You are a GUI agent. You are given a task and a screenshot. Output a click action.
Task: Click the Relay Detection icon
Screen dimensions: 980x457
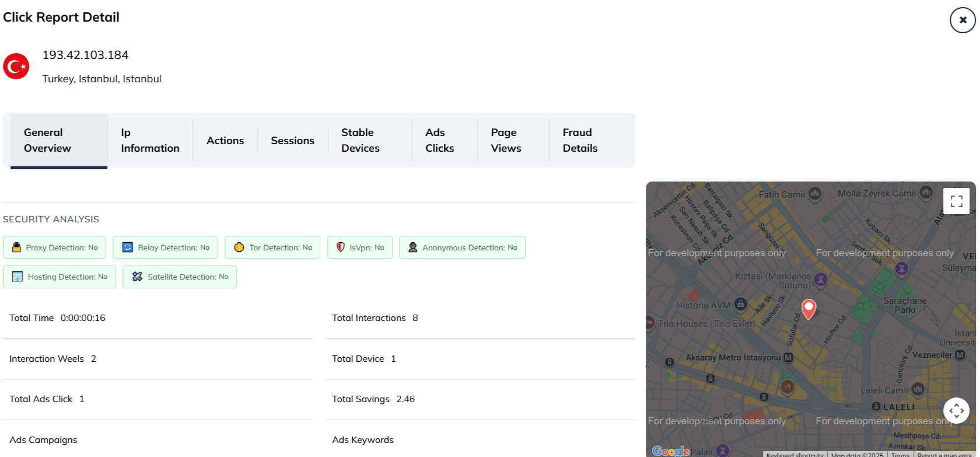click(127, 247)
